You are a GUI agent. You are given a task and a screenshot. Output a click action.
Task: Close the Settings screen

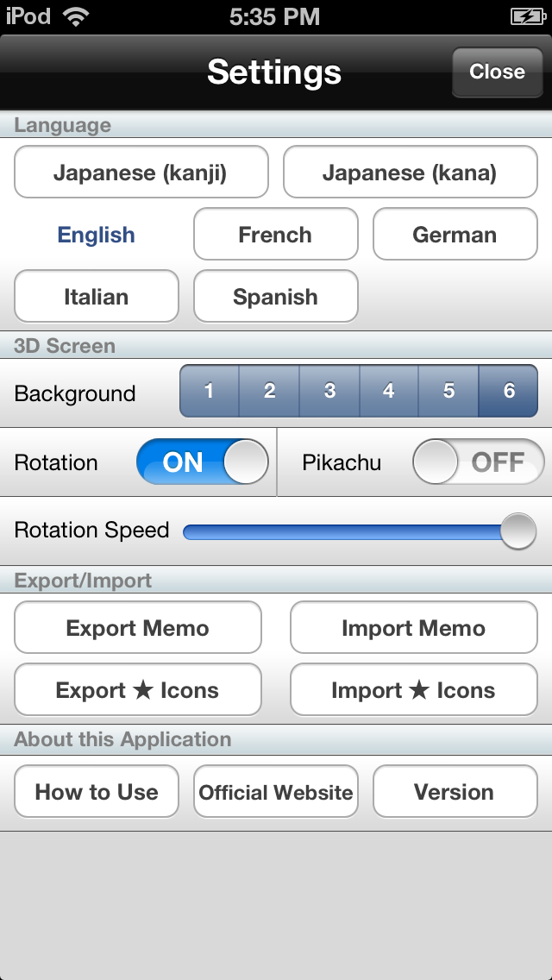click(497, 72)
